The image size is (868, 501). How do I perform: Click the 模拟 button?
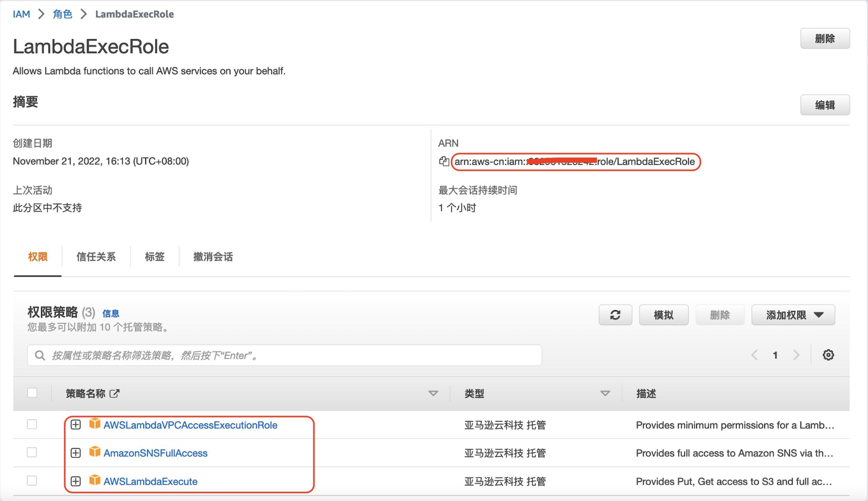point(664,315)
